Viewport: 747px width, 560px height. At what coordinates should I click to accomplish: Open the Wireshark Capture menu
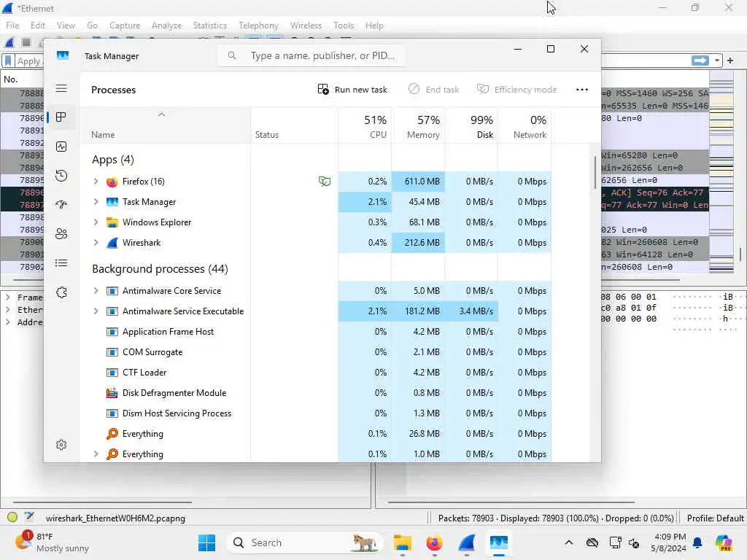point(125,26)
